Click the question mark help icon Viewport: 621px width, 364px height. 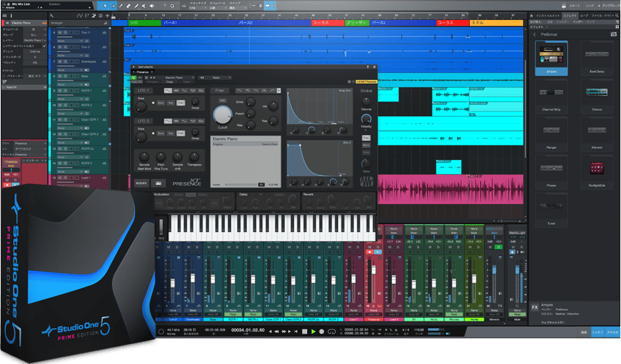[164, 6]
